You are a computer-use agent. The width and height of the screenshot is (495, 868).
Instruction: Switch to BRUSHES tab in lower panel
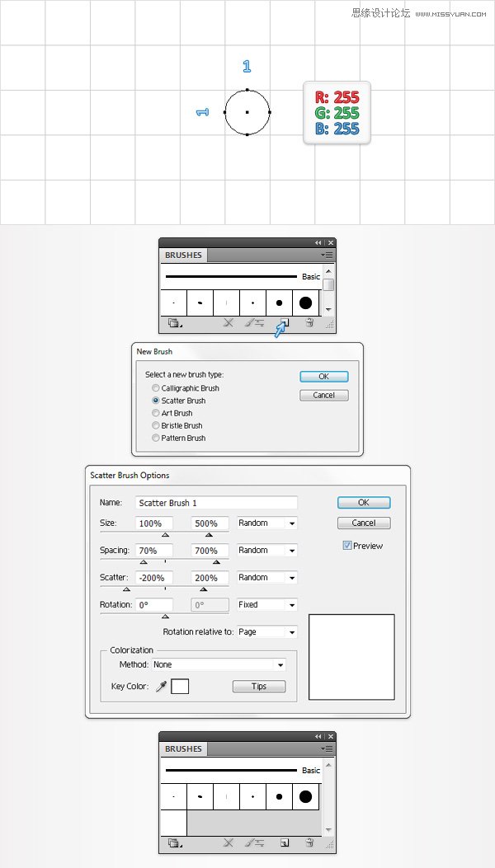point(183,749)
